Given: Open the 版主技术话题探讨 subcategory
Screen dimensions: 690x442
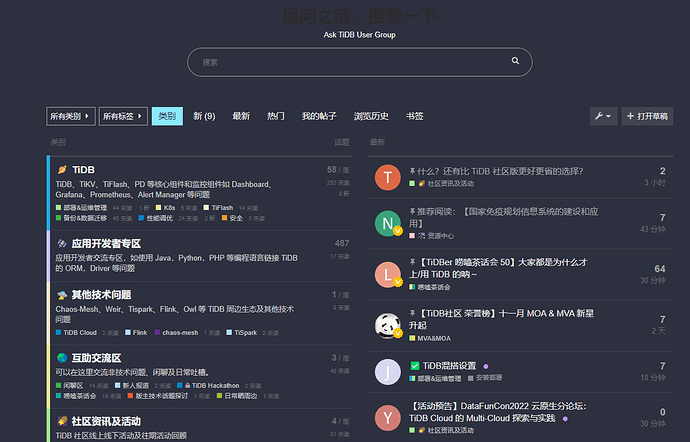Looking at the screenshot, I should point(158,396).
